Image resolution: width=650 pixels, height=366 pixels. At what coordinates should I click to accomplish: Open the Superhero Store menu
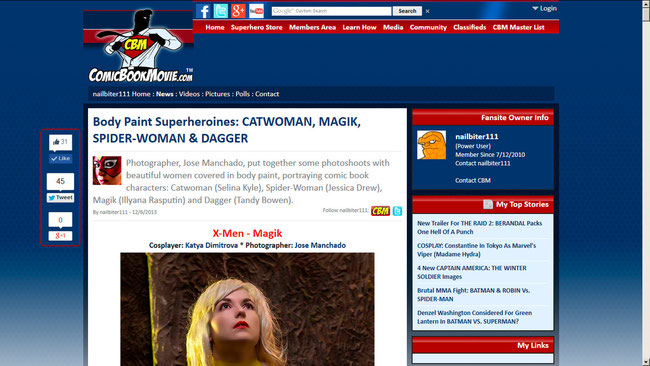pyautogui.click(x=257, y=27)
